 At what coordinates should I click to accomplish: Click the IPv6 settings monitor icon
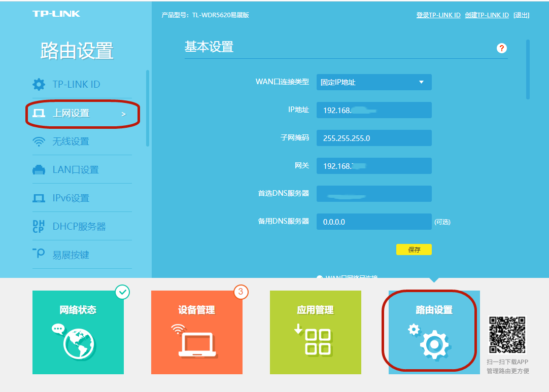[x=39, y=198]
